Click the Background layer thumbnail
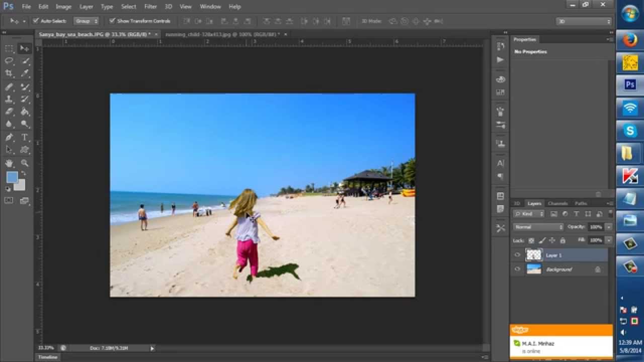 coord(534,269)
